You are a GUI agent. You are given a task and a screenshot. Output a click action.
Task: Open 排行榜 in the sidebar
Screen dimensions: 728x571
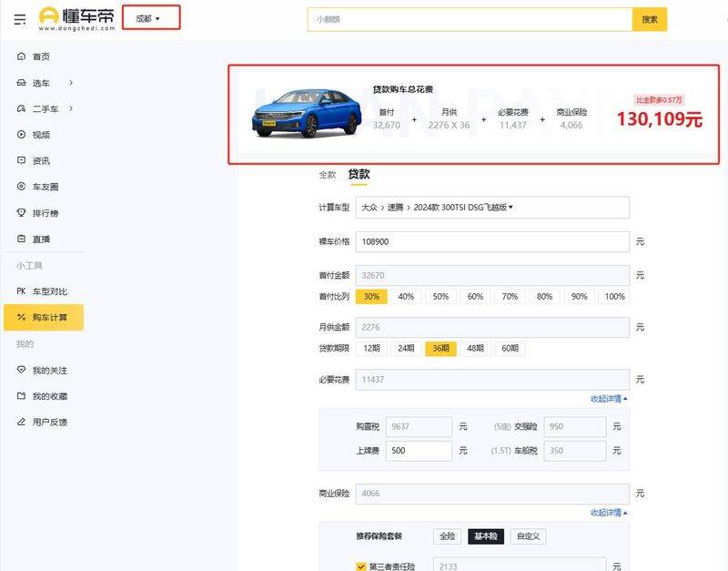tap(44, 213)
